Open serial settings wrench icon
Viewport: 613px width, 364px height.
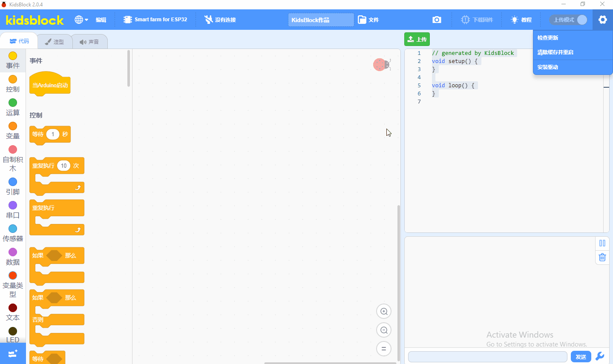pos(600,356)
